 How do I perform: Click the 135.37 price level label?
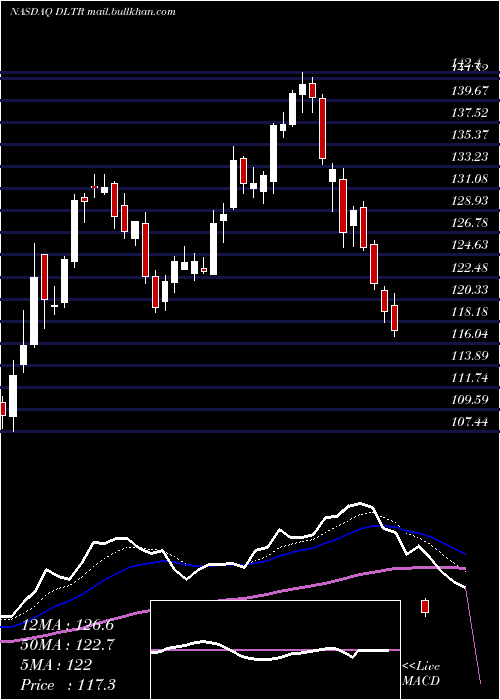pos(468,135)
